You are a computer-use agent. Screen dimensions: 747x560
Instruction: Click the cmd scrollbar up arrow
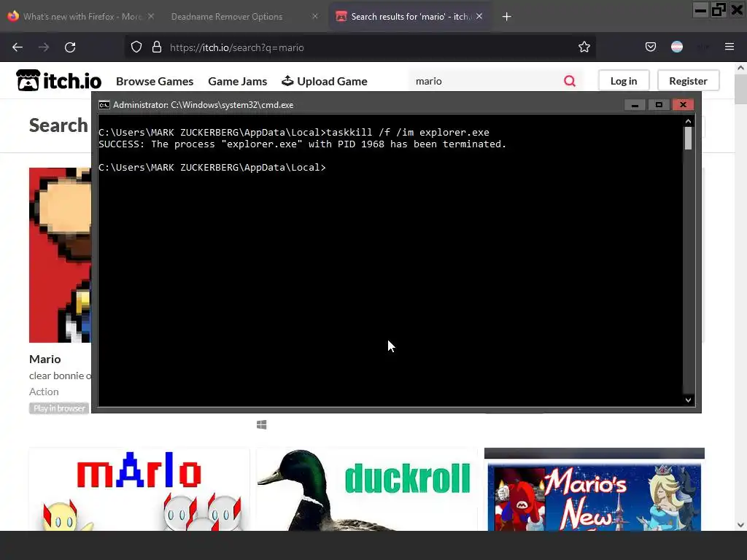click(688, 122)
